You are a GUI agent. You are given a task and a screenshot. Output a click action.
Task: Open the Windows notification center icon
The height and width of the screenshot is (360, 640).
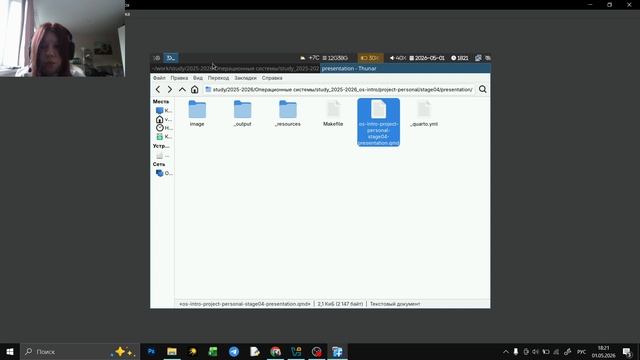point(627,351)
